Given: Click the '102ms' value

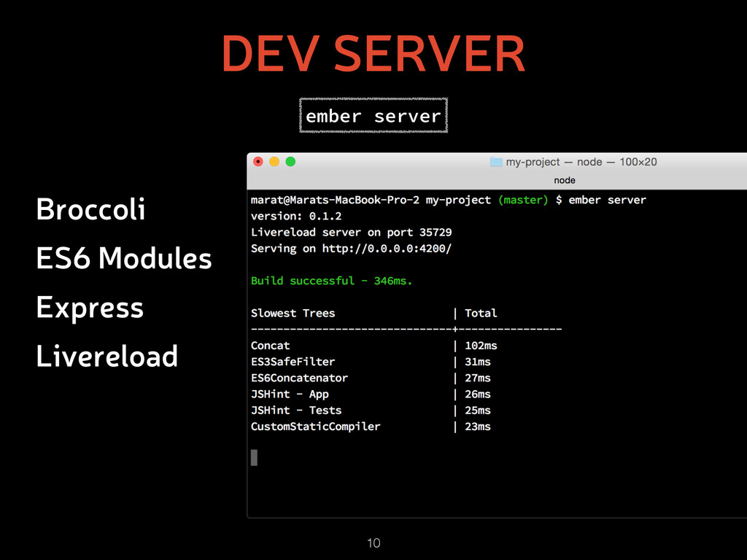Looking at the screenshot, I should (x=481, y=346).
